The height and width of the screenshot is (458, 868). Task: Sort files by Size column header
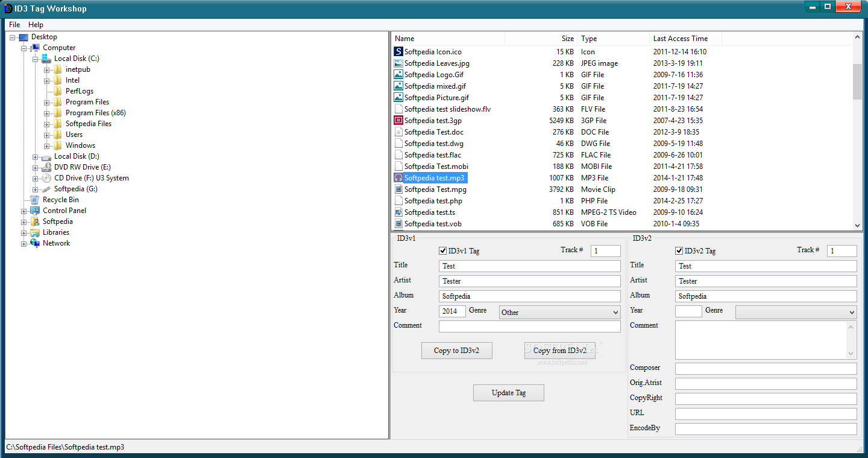tap(541, 39)
